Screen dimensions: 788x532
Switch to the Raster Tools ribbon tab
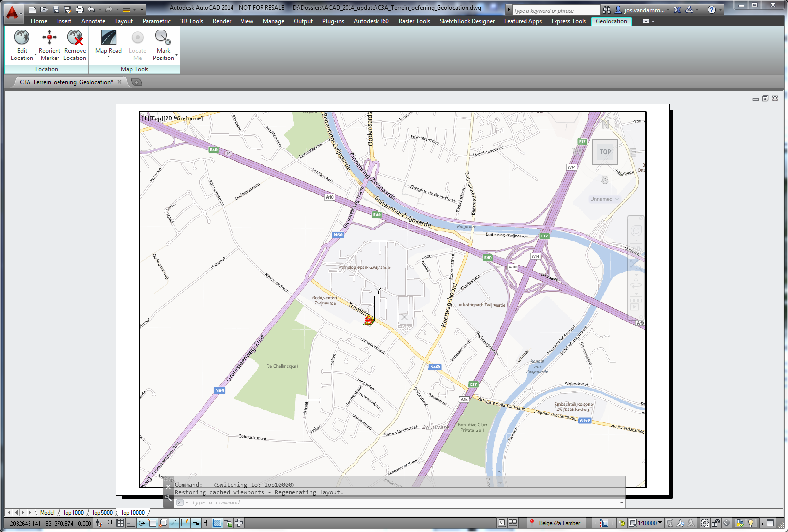coord(414,21)
